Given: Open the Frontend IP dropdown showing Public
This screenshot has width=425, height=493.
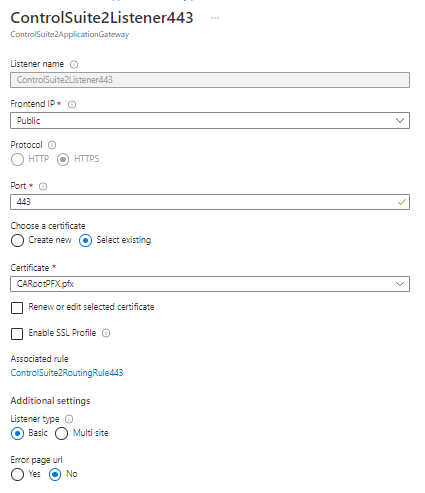Looking at the screenshot, I should 210,121.
